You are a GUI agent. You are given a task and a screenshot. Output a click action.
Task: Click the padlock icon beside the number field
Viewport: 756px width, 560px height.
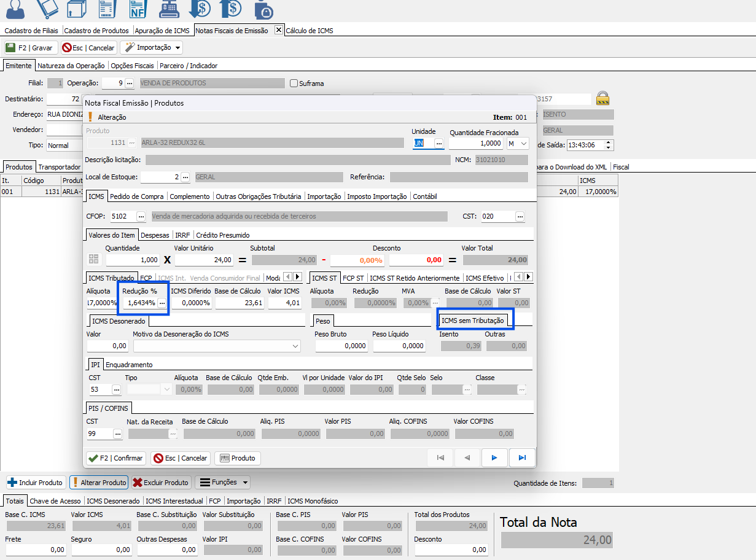pos(603,98)
